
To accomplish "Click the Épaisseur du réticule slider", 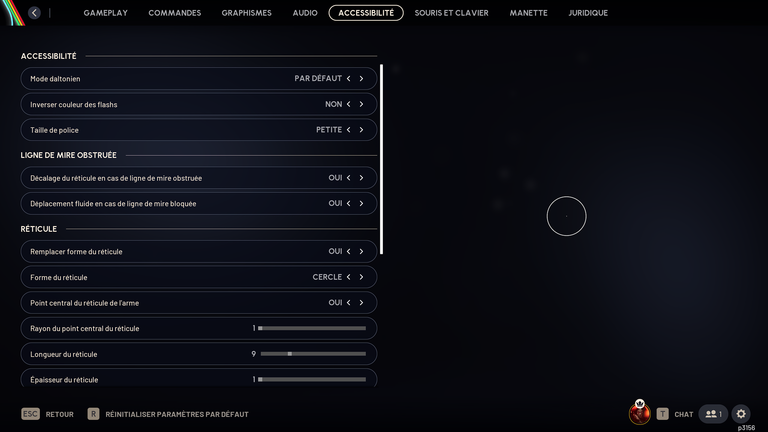I will click(312, 379).
